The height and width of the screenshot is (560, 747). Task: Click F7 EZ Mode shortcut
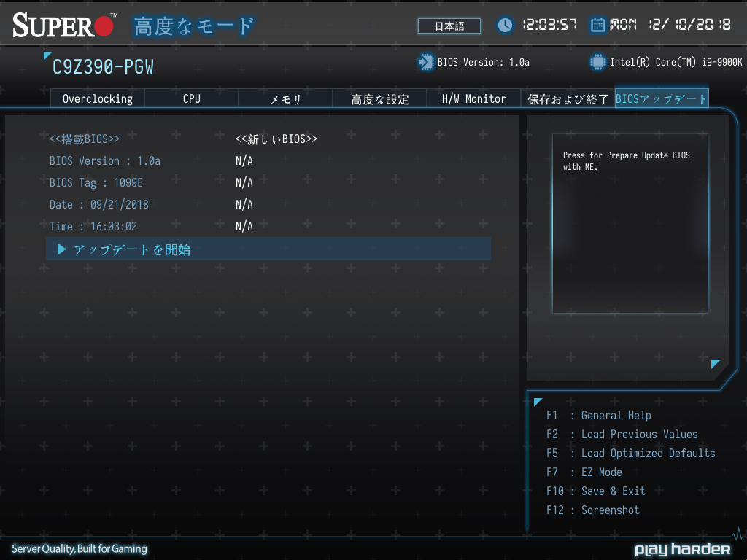click(x=584, y=472)
